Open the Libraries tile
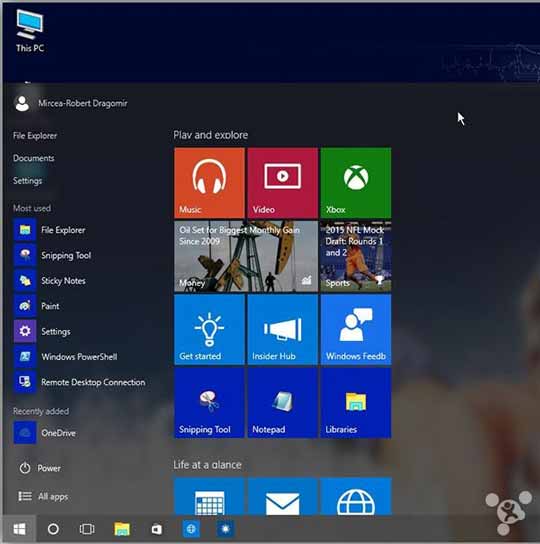 click(x=356, y=403)
